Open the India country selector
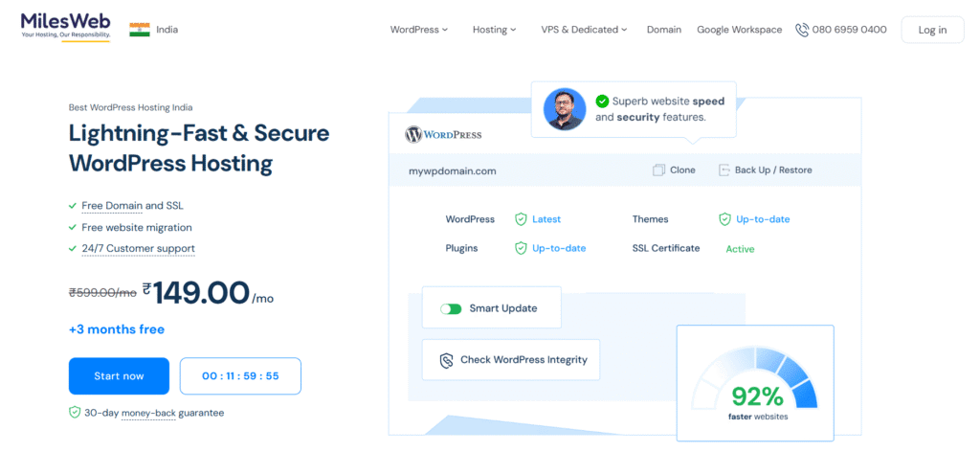The image size is (980, 452). click(x=154, y=30)
